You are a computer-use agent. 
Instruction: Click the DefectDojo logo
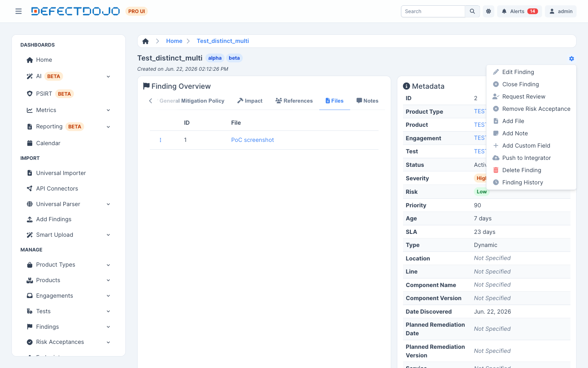click(76, 11)
